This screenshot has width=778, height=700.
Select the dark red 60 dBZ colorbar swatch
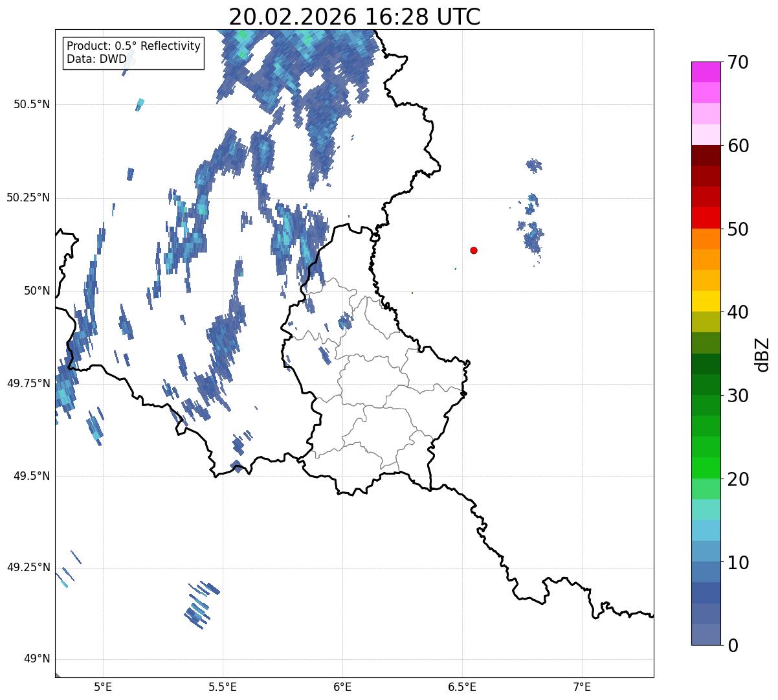[x=706, y=155]
